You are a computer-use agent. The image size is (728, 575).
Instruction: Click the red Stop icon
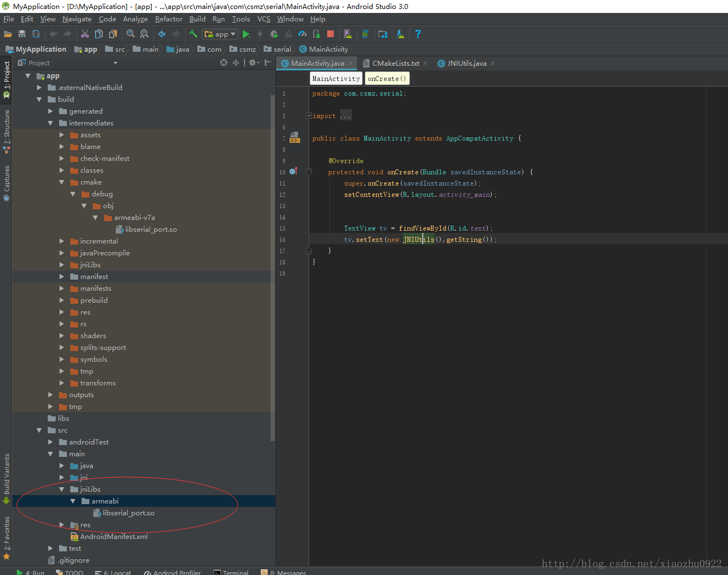(331, 34)
